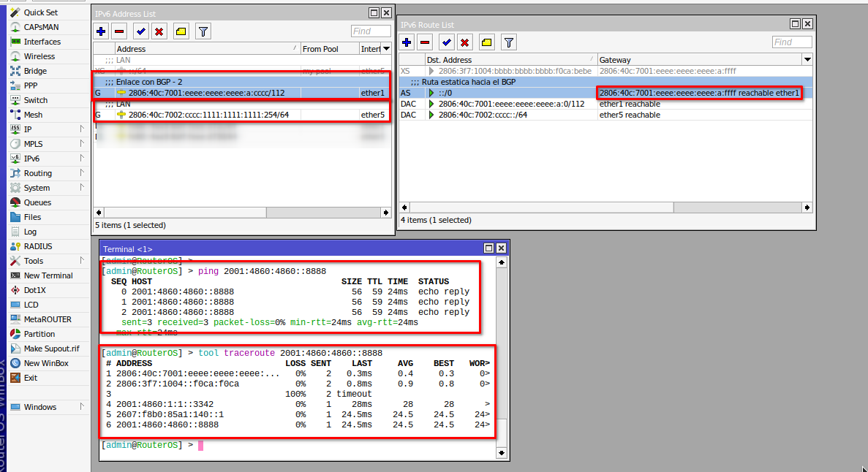Click the comment button in IPv6 Route List
The height and width of the screenshot is (472, 868).
[486, 42]
